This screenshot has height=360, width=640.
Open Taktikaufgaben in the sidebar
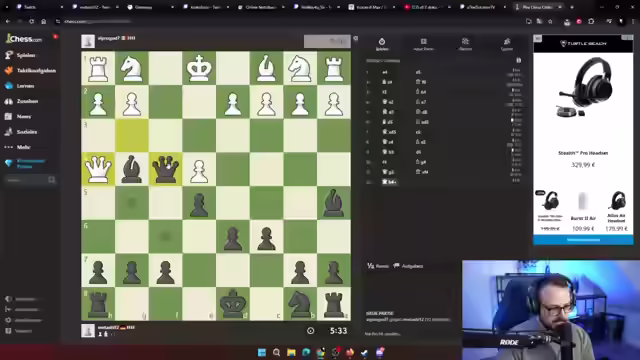pos(31,71)
